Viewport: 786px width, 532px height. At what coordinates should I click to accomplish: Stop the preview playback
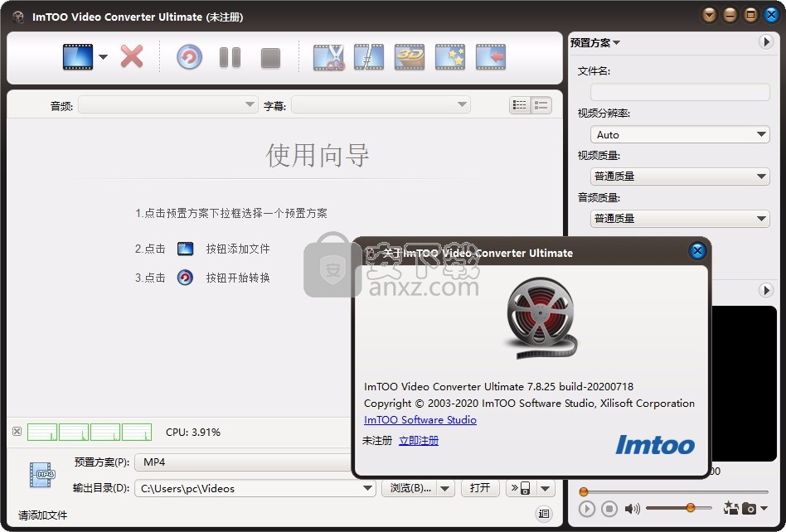point(609,509)
